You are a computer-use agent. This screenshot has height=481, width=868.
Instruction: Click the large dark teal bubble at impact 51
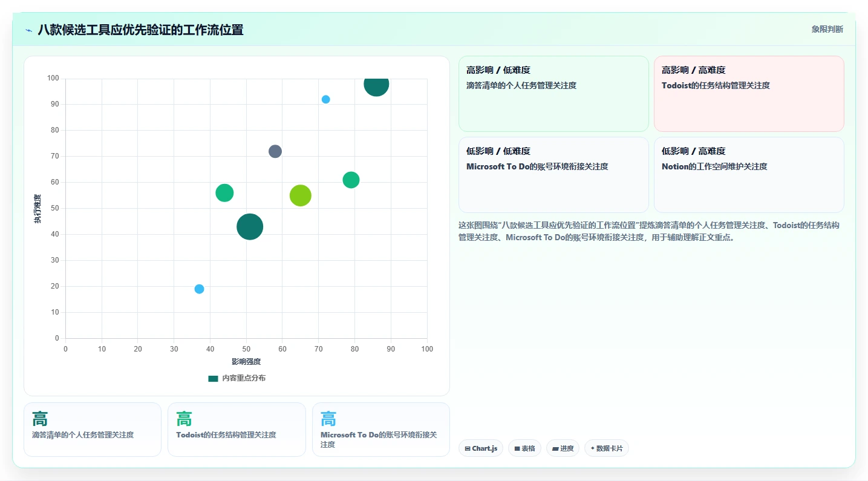(x=250, y=227)
